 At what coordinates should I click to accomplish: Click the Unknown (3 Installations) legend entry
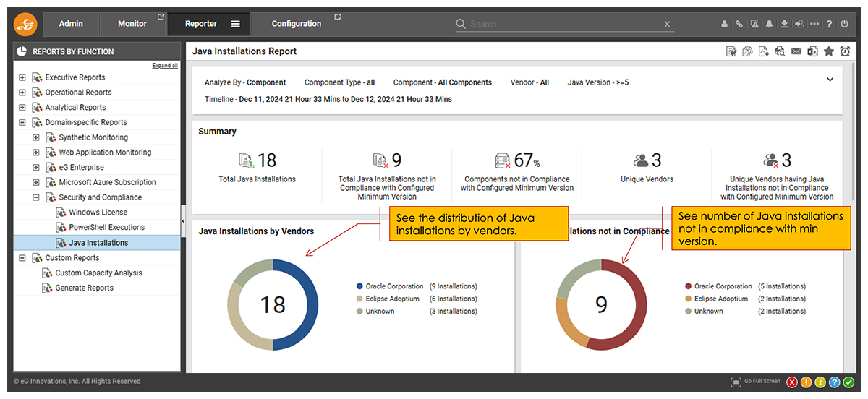[x=416, y=312]
